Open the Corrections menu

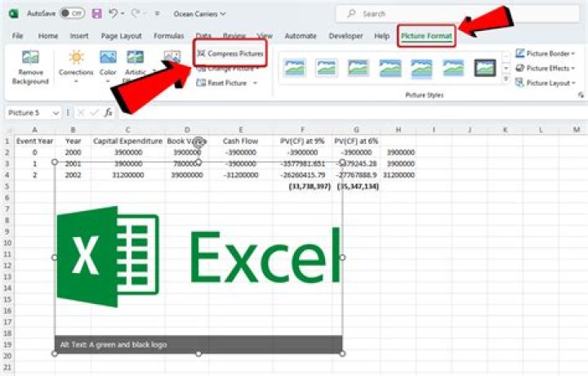coord(76,65)
